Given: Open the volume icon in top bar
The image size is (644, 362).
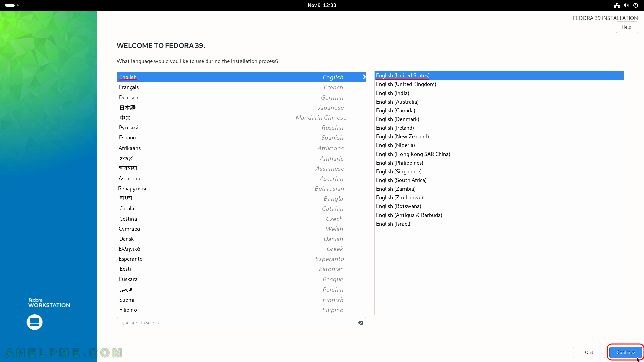Looking at the screenshot, I should [626, 5].
